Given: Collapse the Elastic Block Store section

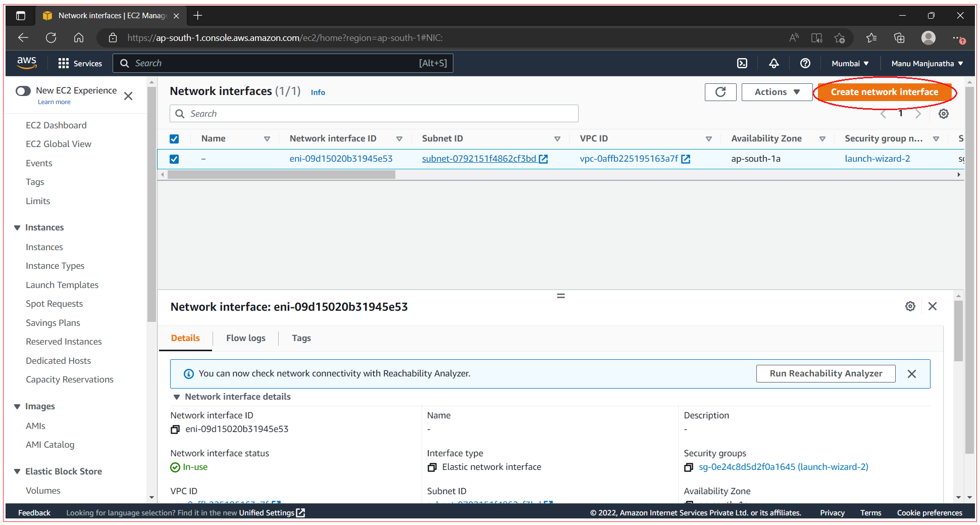Looking at the screenshot, I should coord(17,471).
